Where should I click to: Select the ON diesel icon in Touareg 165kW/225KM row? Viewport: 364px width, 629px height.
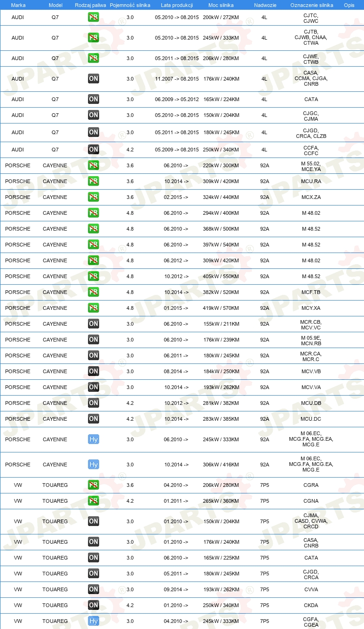pyautogui.click(x=94, y=558)
